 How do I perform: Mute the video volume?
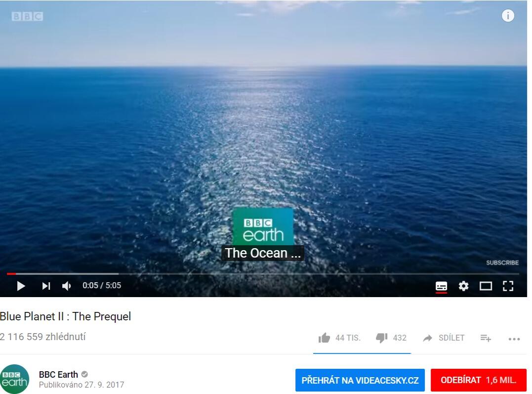[x=67, y=286]
